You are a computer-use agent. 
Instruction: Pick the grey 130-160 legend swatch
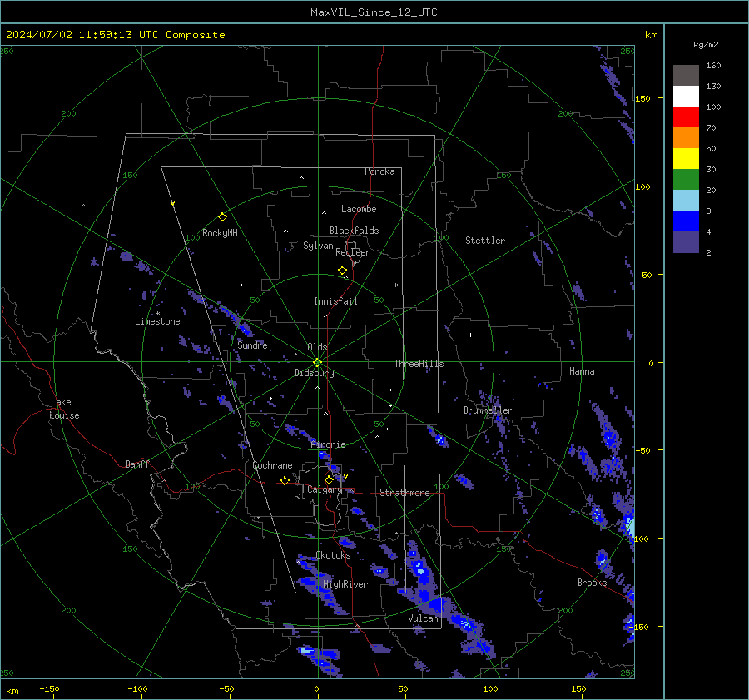coord(686,76)
